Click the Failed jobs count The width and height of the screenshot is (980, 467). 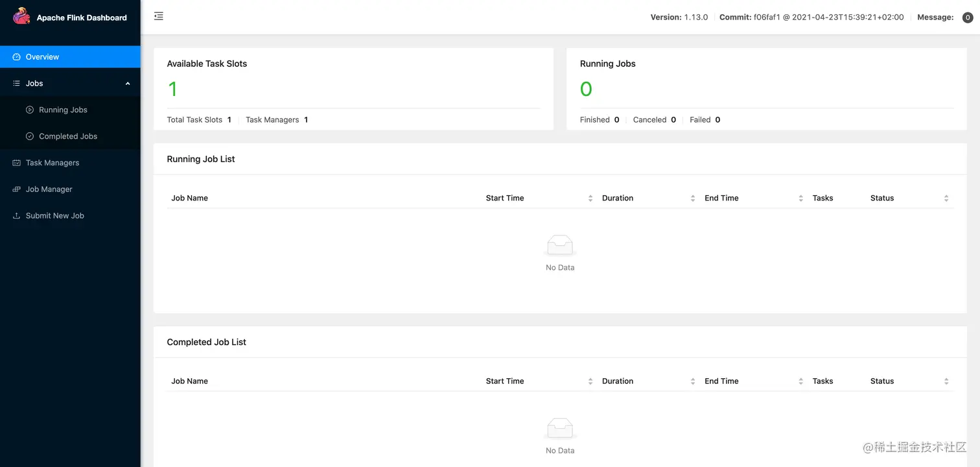click(x=717, y=120)
